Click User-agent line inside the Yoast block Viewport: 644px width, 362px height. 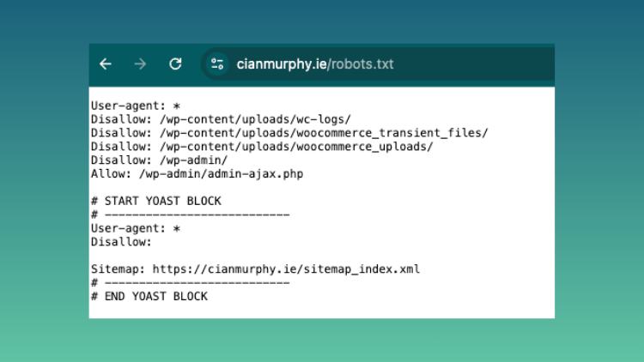coord(136,228)
